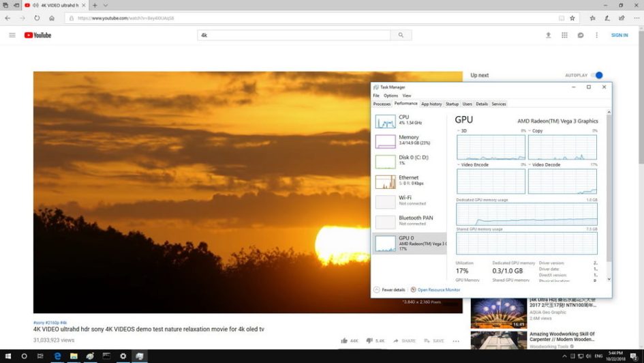This screenshot has height=363, width=644.
Task: Add page to favorites with star icon
Action: 572,18
